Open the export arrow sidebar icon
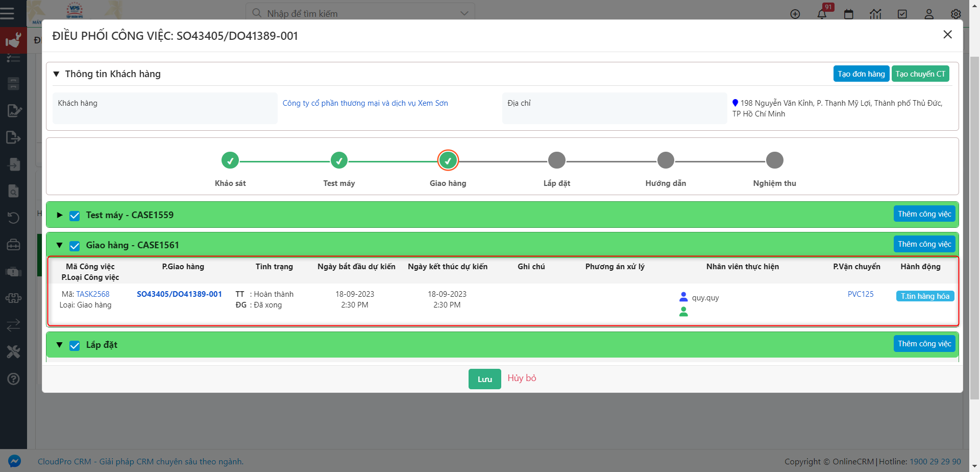 tap(13, 137)
